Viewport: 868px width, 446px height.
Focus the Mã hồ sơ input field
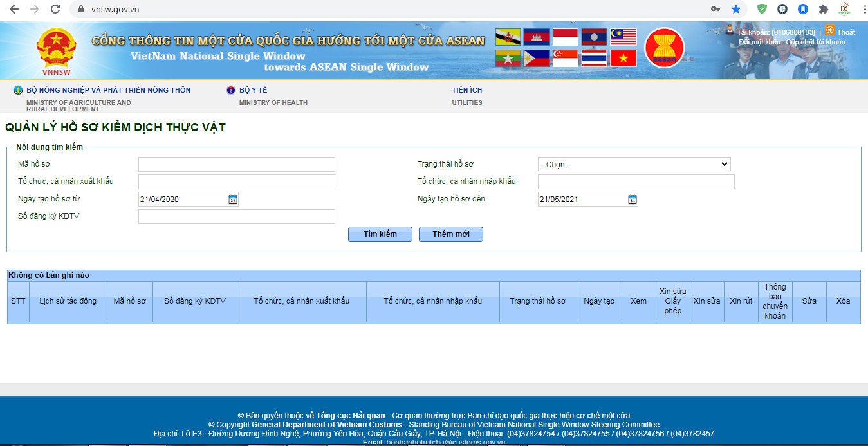[x=237, y=164]
